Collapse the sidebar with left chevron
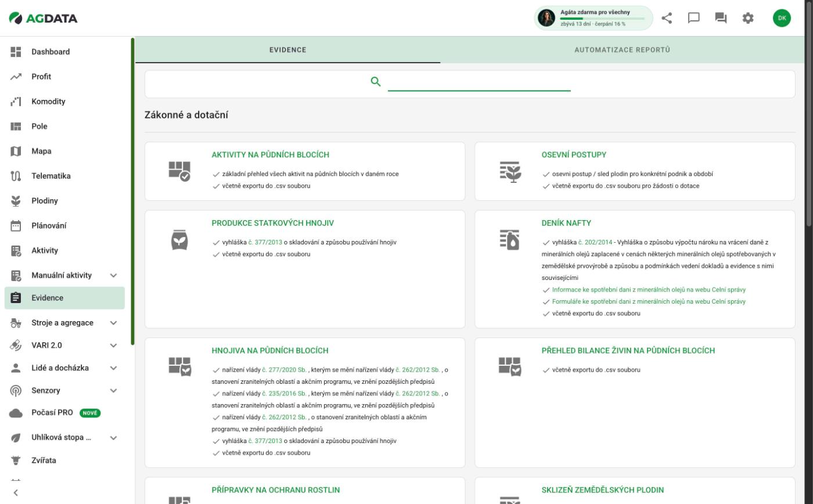The width and height of the screenshot is (813, 504). point(16,493)
